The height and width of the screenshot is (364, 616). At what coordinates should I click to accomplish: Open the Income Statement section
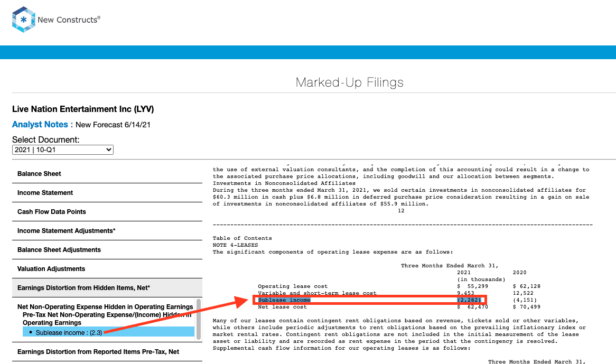(107, 192)
